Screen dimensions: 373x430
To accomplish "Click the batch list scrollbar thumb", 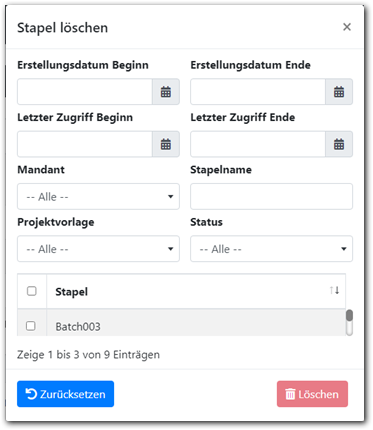I will point(349,315).
